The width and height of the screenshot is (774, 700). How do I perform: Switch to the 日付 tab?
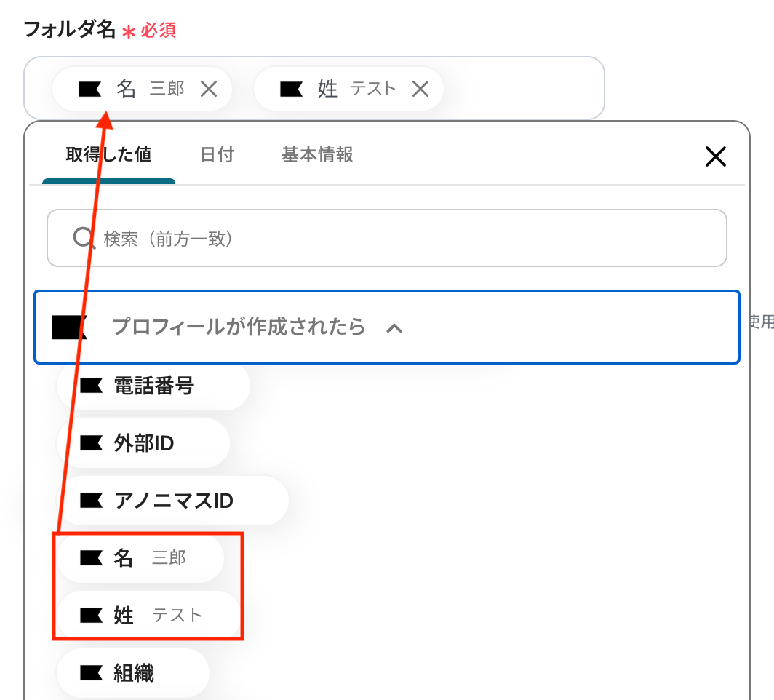217,154
